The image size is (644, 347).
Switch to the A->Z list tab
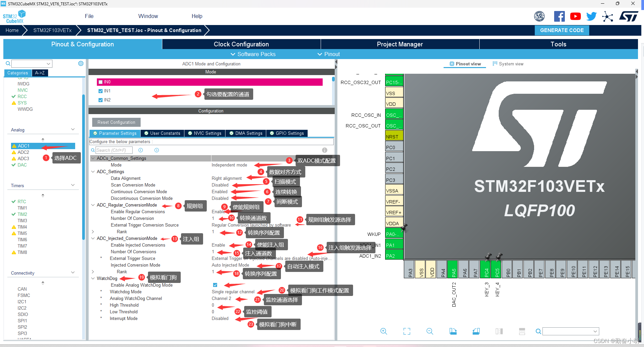pos(40,73)
